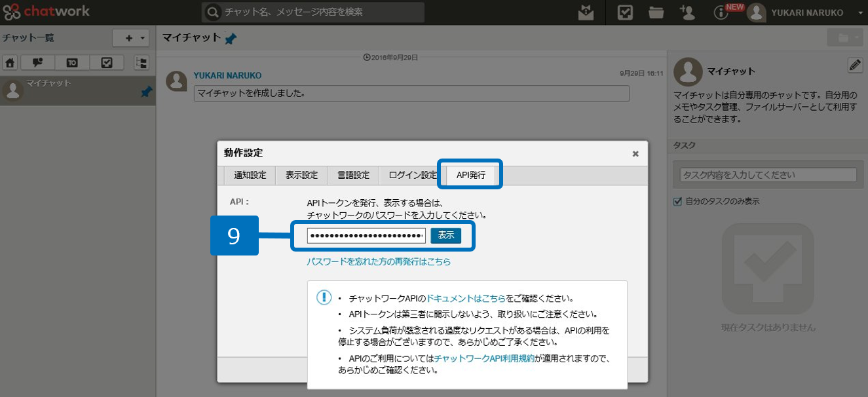Focus the タスク内容を入力してください task field
Screen dimensions: 868x397
point(768,175)
